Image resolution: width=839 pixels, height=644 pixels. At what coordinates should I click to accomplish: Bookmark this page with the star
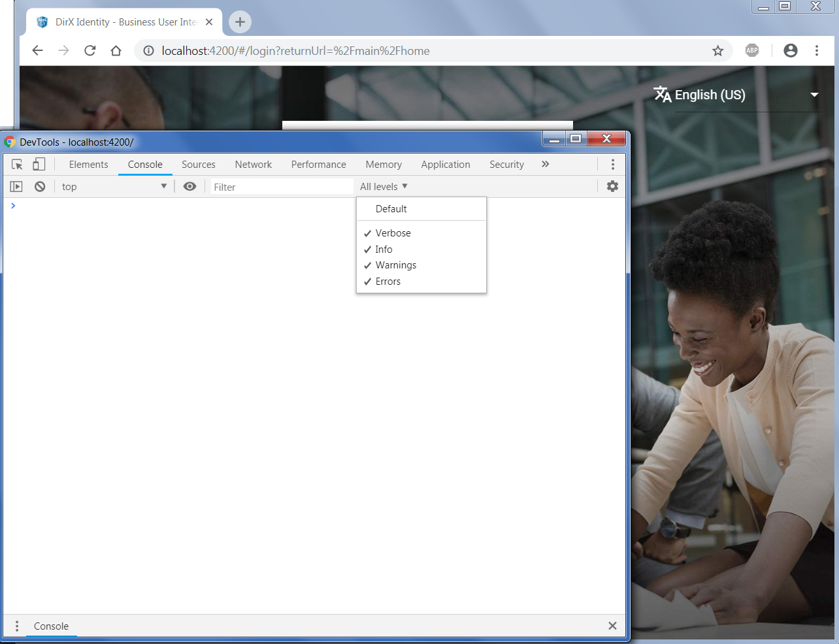[718, 50]
